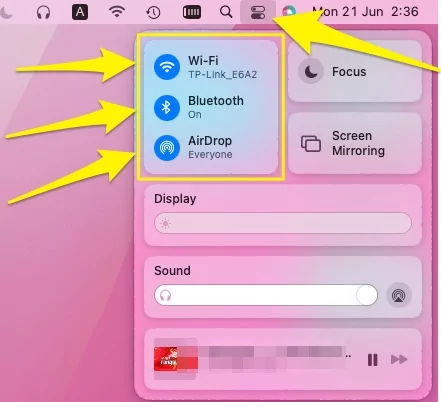Toggle the Wi-Fi blue circle icon
This screenshot has height=402, width=441.
167,67
